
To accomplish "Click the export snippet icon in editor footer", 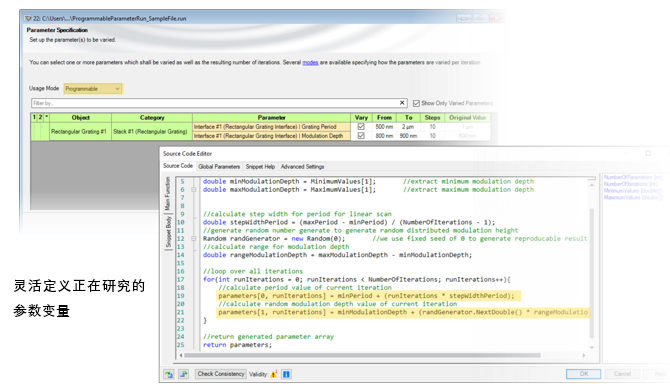I will pos(184,374).
